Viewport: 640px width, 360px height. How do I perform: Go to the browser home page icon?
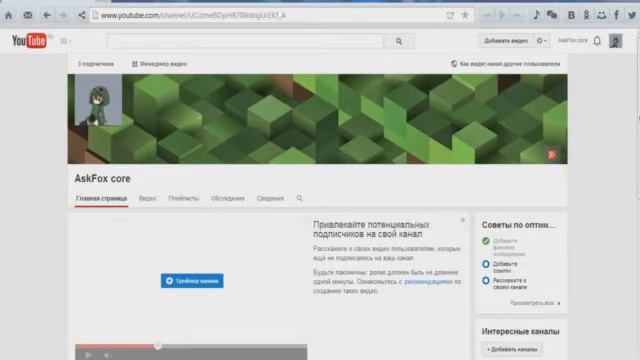coord(9,16)
